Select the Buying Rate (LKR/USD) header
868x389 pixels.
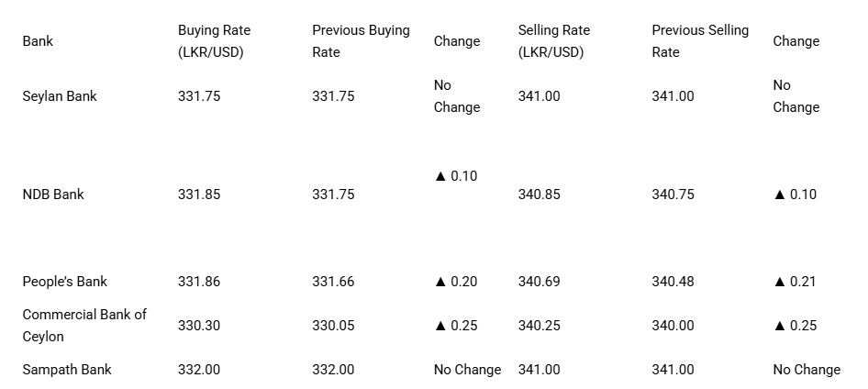[214, 41]
